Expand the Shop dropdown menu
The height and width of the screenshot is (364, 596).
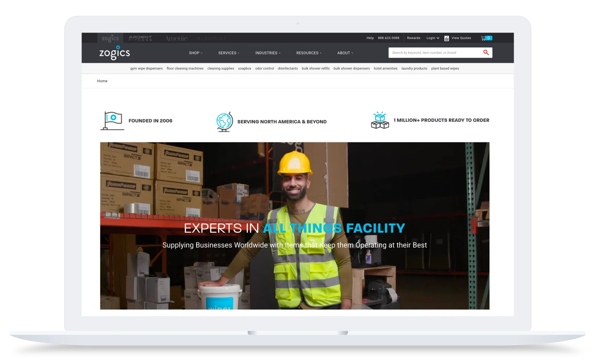click(195, 52)
